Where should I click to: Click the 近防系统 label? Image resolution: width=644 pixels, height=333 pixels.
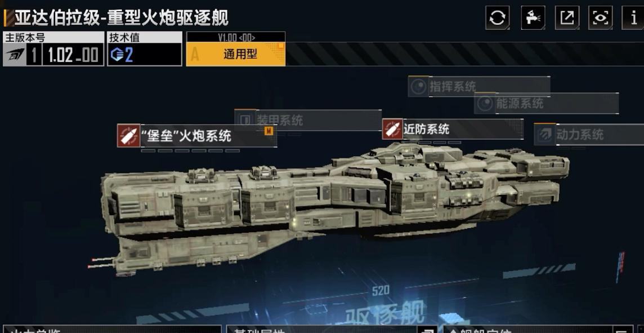426,129
